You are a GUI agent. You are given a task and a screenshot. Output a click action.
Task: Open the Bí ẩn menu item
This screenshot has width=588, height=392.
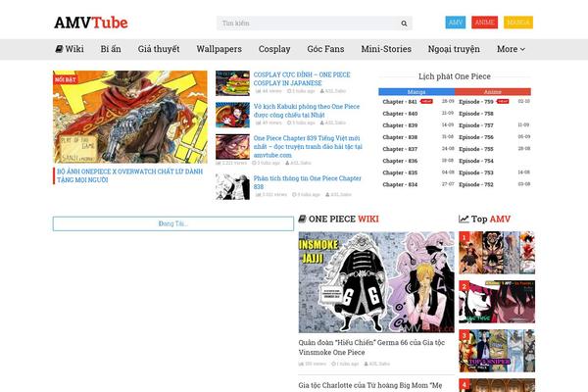point(111,49)
